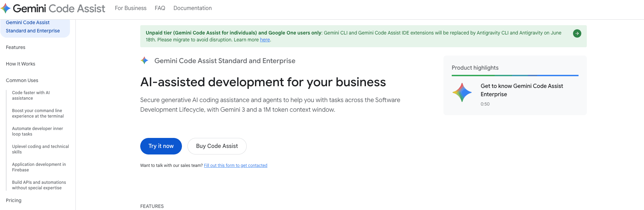Click the Buy Code Assist button
This screenshot has width=644, height=210.
[x=217, y=146]
